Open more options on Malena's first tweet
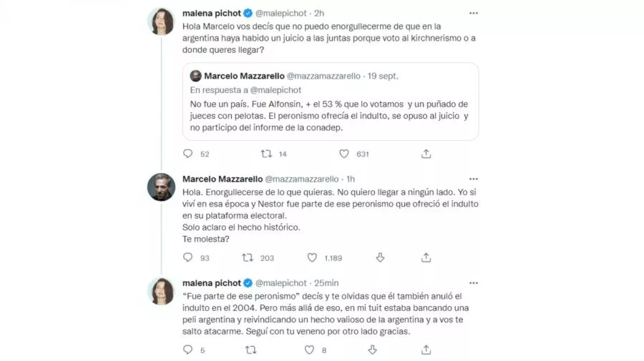This screenshot has height=361, width=644. pos(473,14)
